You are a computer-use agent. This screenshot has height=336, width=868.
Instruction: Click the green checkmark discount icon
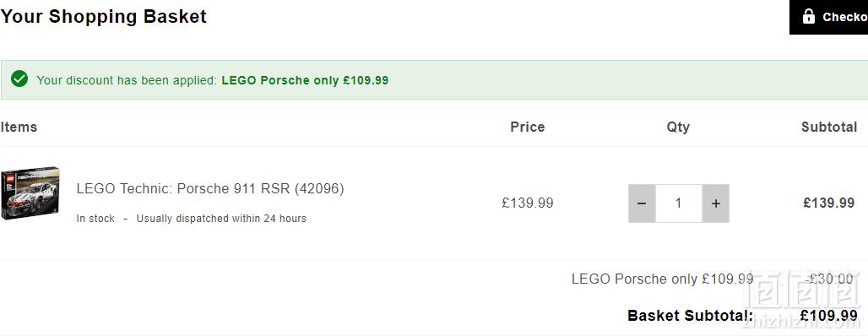[x=19, y=79]
